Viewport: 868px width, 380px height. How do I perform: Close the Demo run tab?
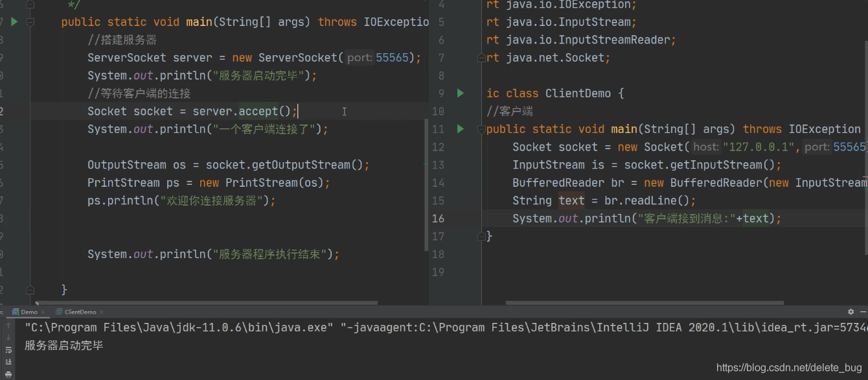click(44, 312)
